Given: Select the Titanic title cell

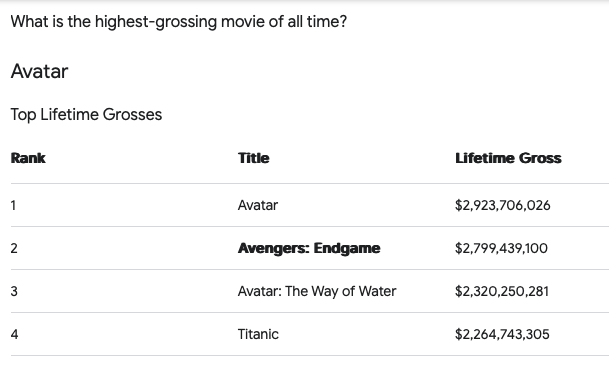Looking at the screenshot, I should tap(258, 334).
